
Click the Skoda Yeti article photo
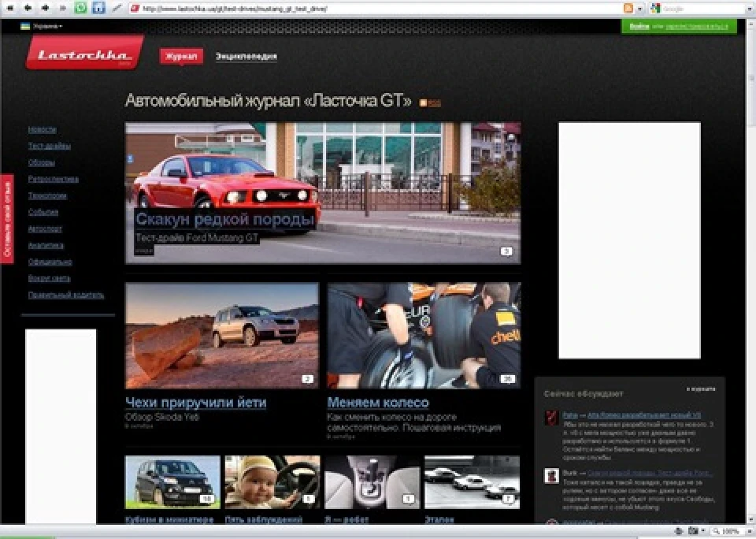pyautogui.click(x=222, y=336)
